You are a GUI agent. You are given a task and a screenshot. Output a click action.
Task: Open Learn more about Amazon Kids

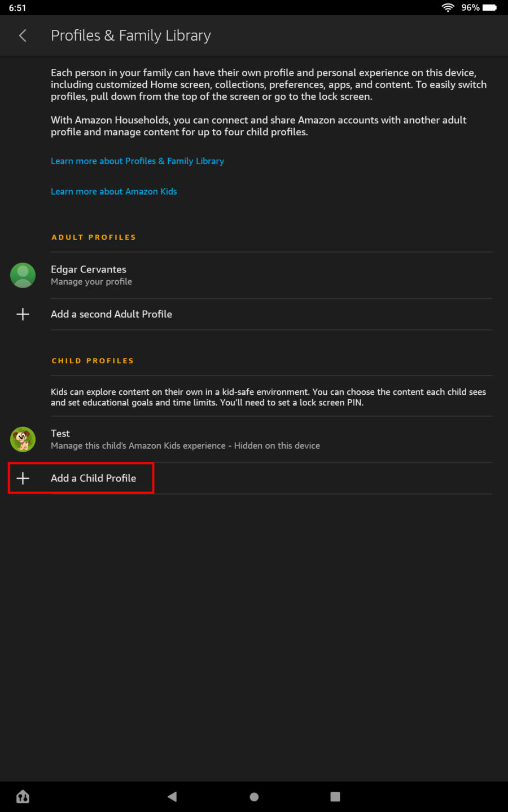click(x=113, y=191)
